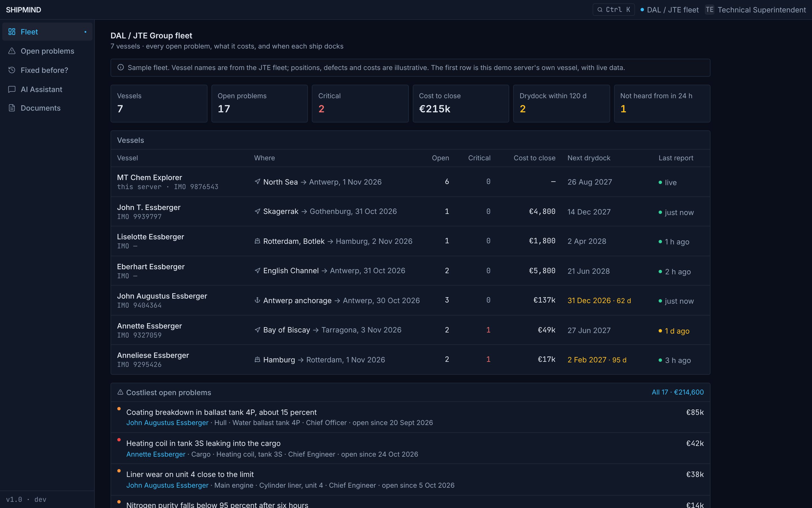Select the Liselotte Essberger vessel name

click(150, 237)
